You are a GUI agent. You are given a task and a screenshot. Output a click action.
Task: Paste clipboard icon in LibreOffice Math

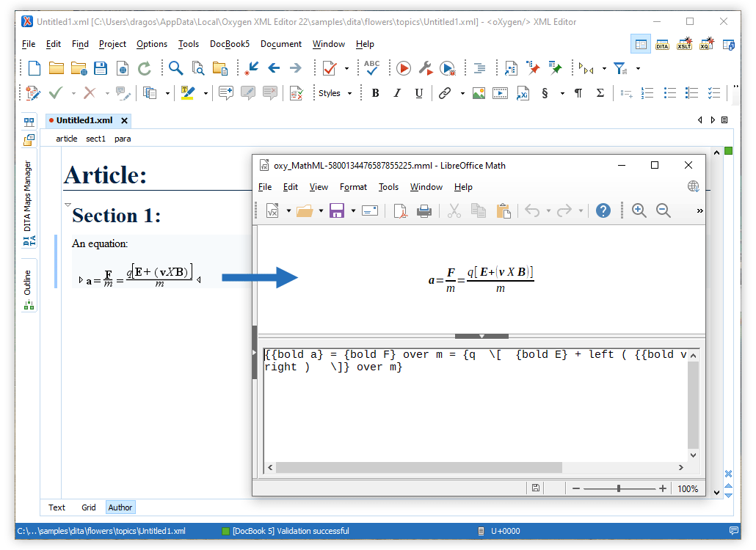(x=504, y=211)
